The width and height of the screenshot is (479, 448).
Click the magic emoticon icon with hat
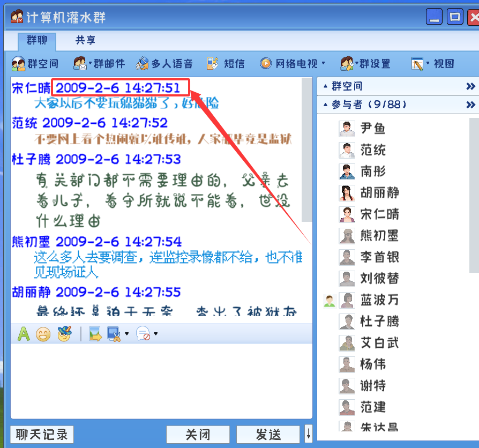(64, 333)
